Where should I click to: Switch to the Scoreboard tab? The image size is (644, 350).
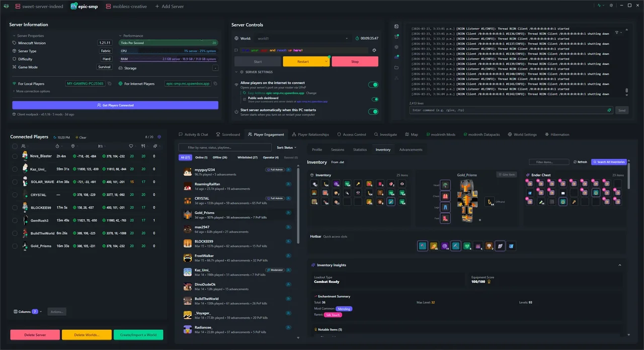click(228, 134)
